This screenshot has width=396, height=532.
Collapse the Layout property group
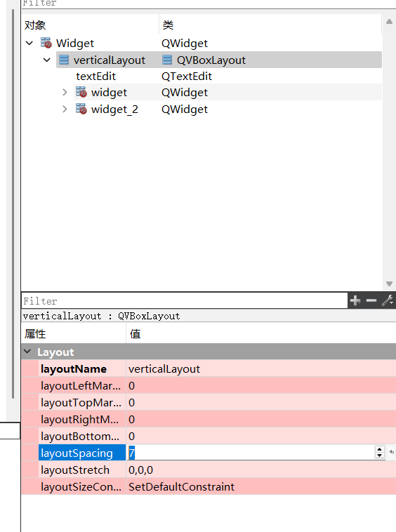click(28, 352)
